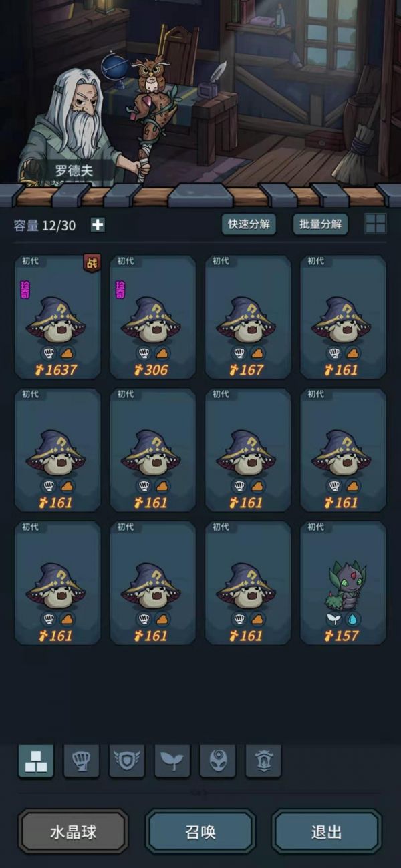Open 快速分解 quick decompose
Viewport: 401px width, 868px height.
pos(249,224)
